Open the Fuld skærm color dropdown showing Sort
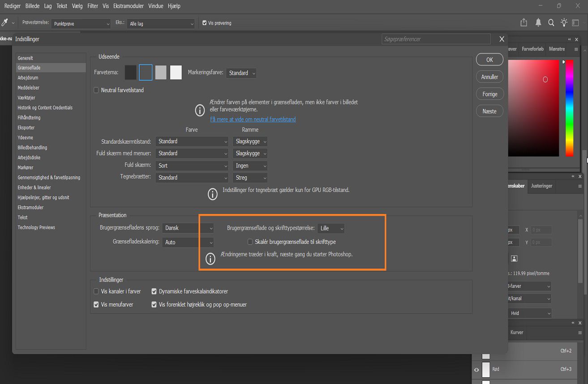 pos(192,165)
